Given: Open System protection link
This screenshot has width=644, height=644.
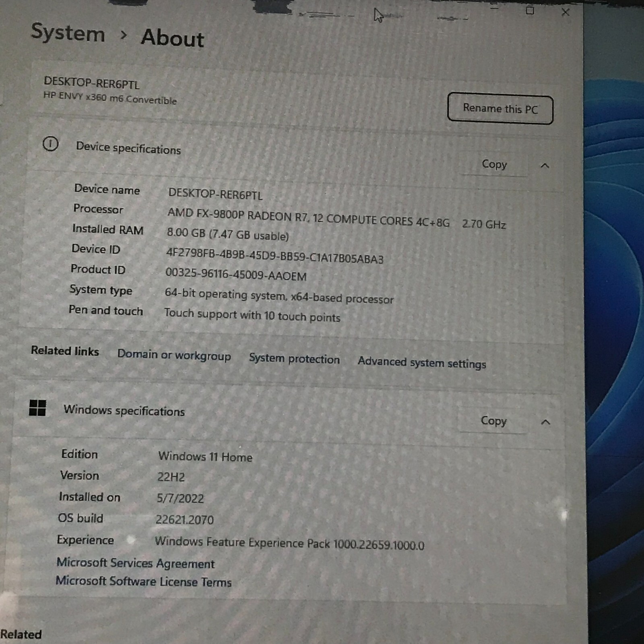Looking at the screenshot, I should pyautogui.click(x=294, y=358).
